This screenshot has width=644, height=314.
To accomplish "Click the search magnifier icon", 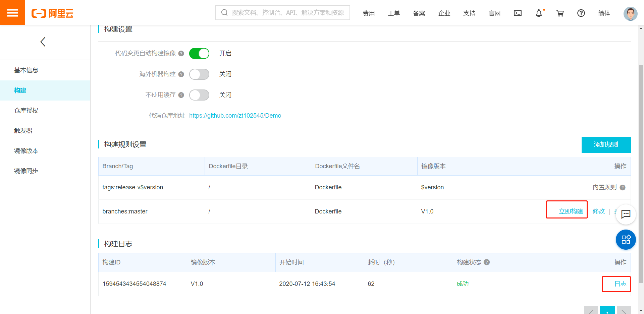I will click(x=224, y=13).
